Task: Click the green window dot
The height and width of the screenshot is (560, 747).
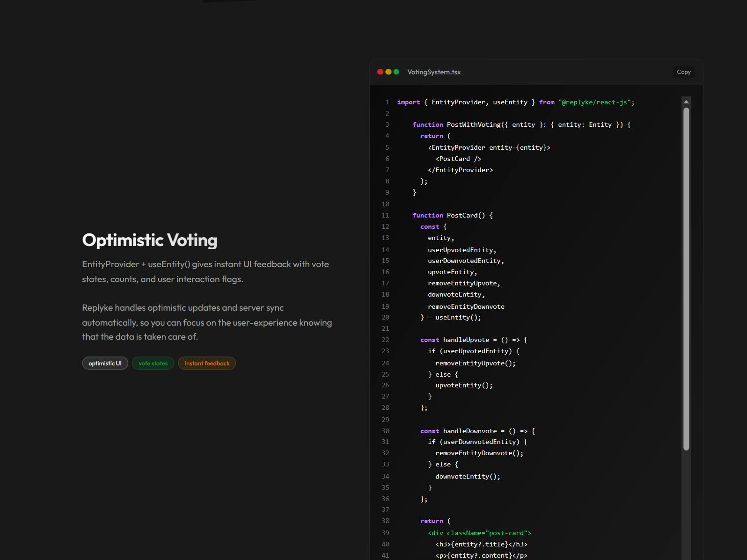Action: point(396,72)
